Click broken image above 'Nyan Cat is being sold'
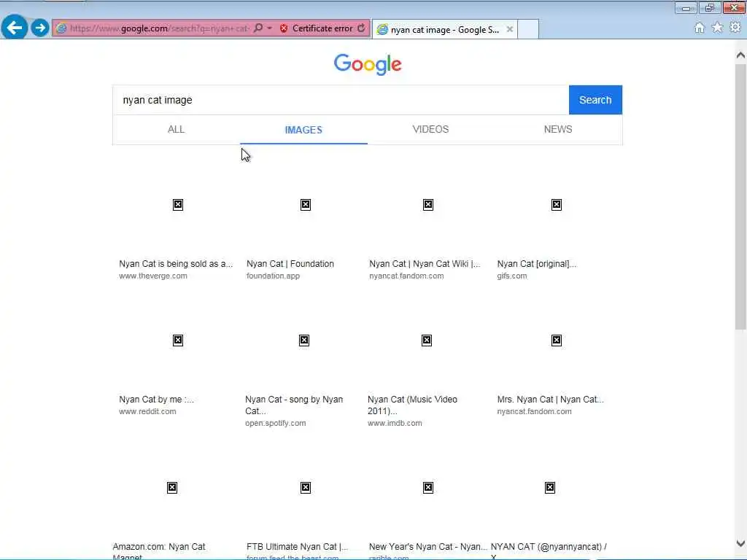 (x=178, y=205)
